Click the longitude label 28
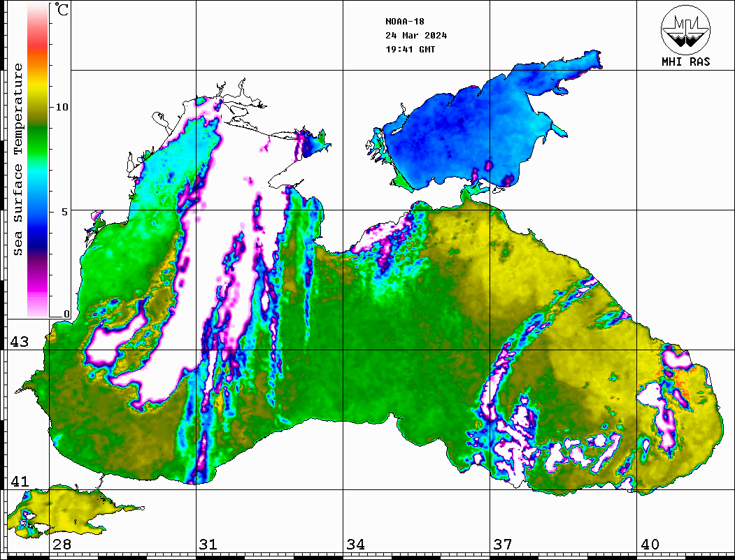 tap(62, 545)
